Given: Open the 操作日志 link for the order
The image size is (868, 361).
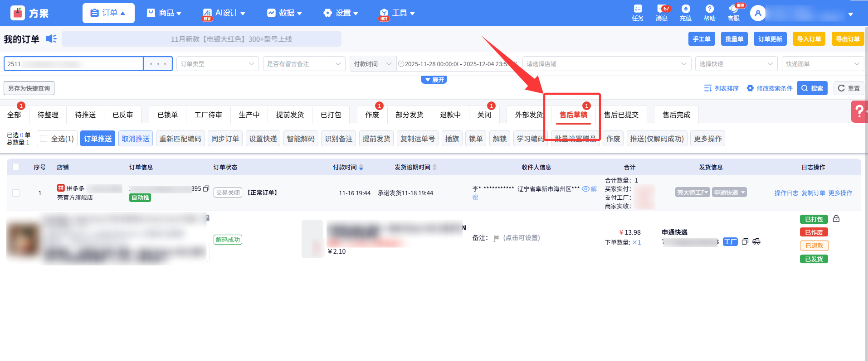Looking at the screenshot, I should point(786,193).
